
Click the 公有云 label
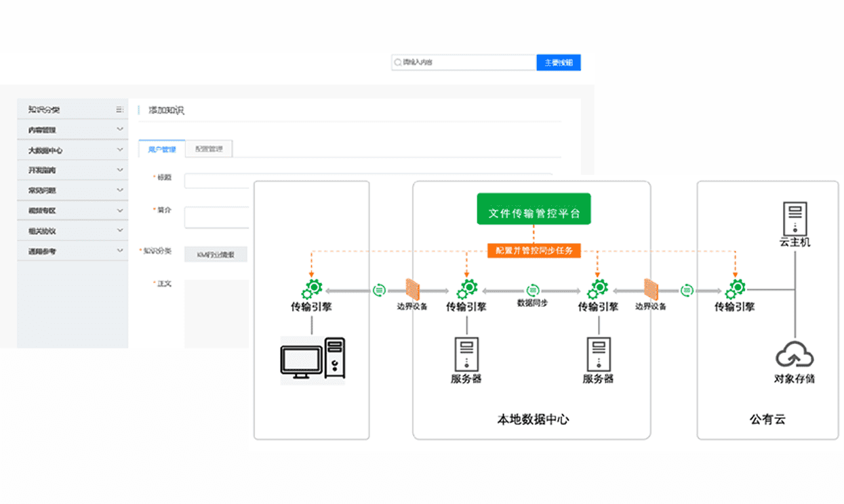767,419
